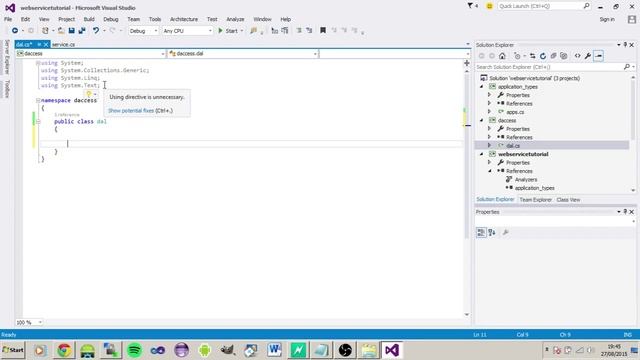
Task: Click the comment selected lines icon
Action: pyautogui.click(x=299, y=31)
